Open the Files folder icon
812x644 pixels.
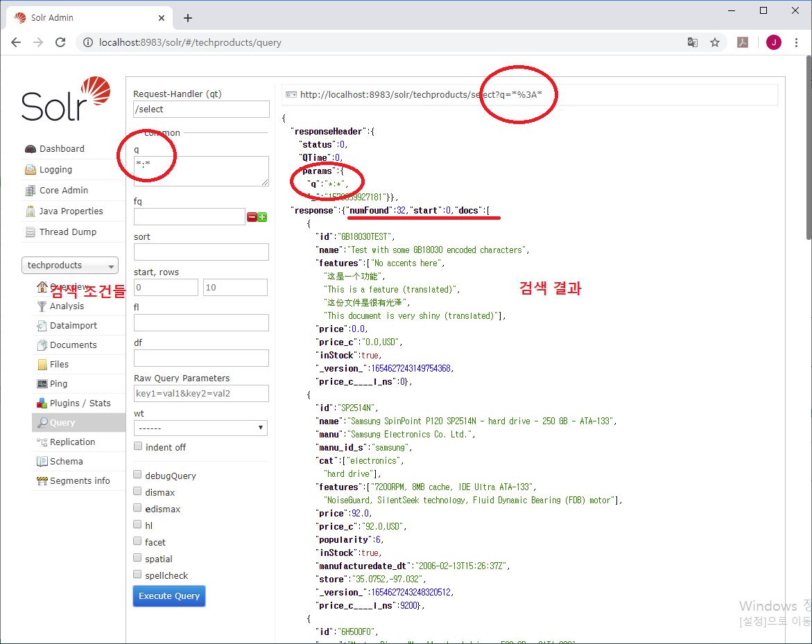coord(42,365)
